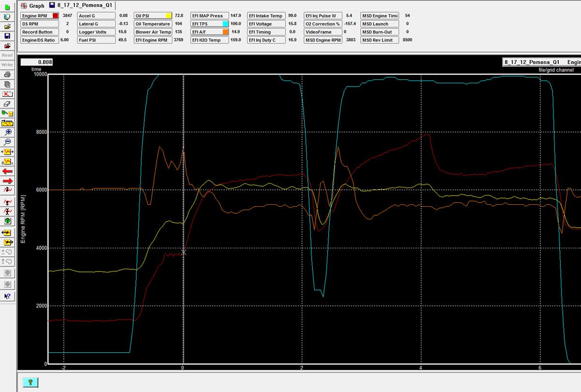The width and height of the screenshot is (581, 392).
Task: Click the Blower Air Temp channel button
Action: pyautogui.click(x=153, y=32)
